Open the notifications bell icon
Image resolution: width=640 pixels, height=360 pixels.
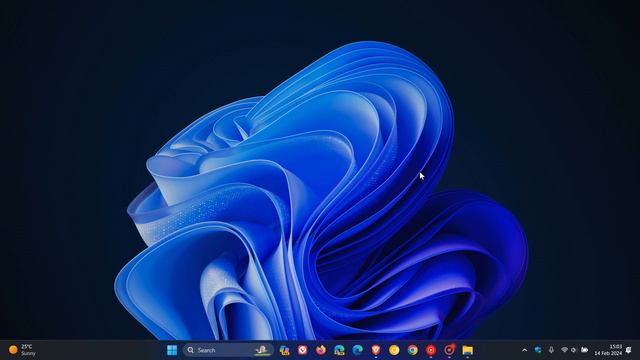629,350
